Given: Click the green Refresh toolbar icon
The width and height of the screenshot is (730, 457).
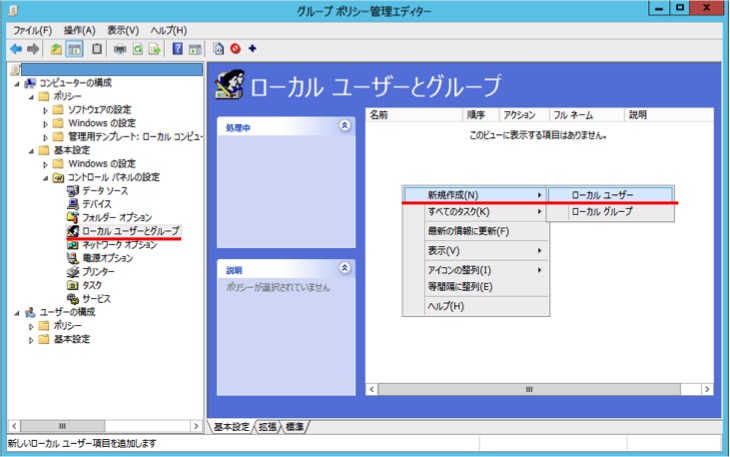Looking at the screenshot, I should pos(138,49).
